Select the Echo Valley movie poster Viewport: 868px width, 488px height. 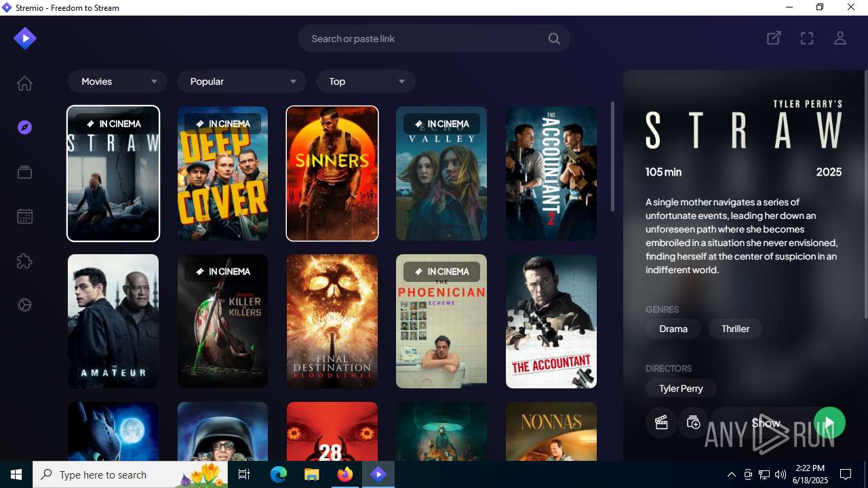click(441, 174)
